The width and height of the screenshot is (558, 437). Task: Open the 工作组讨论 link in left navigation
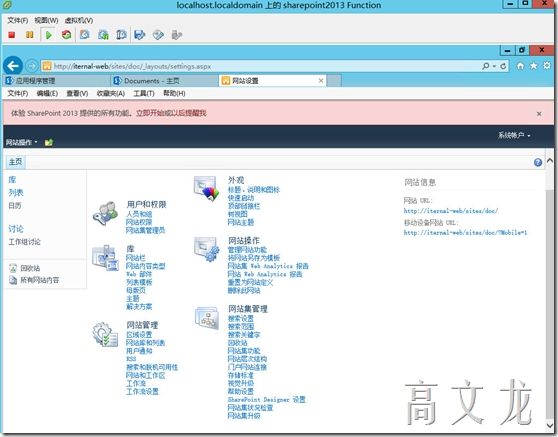click(24, 242)
